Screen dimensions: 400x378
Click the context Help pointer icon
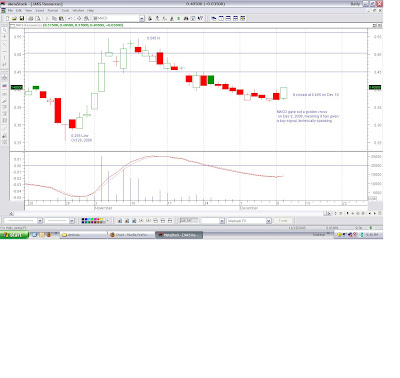[x=200, y=18]
